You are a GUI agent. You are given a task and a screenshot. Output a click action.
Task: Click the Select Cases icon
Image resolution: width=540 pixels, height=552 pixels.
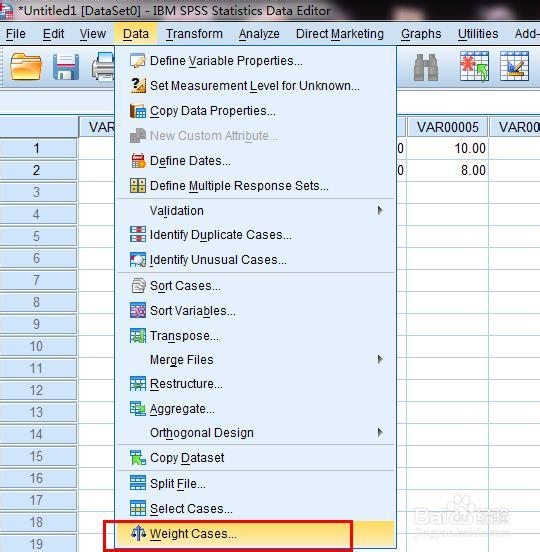[138, 508]
